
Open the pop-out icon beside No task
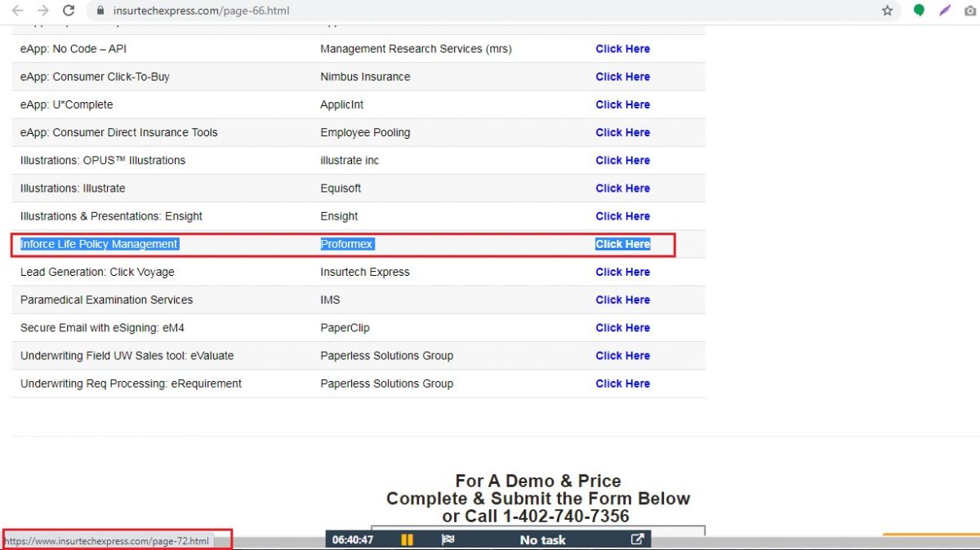tap(638, 539)
